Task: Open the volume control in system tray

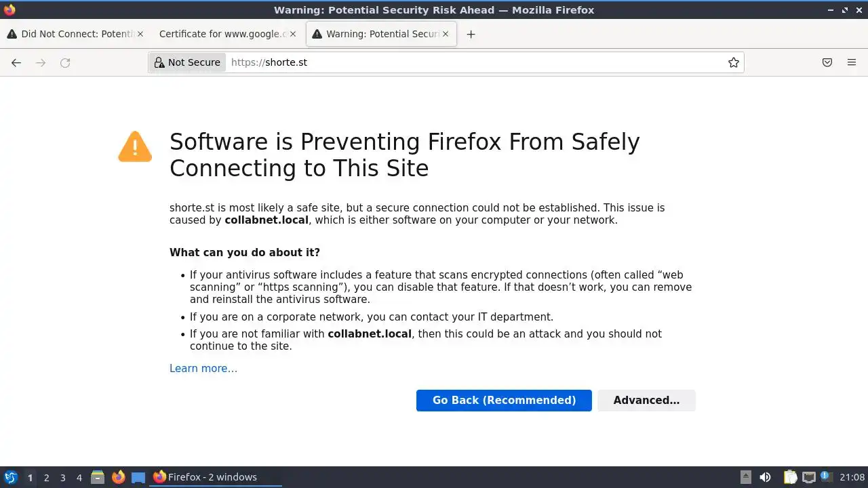Action: [765, 477]
